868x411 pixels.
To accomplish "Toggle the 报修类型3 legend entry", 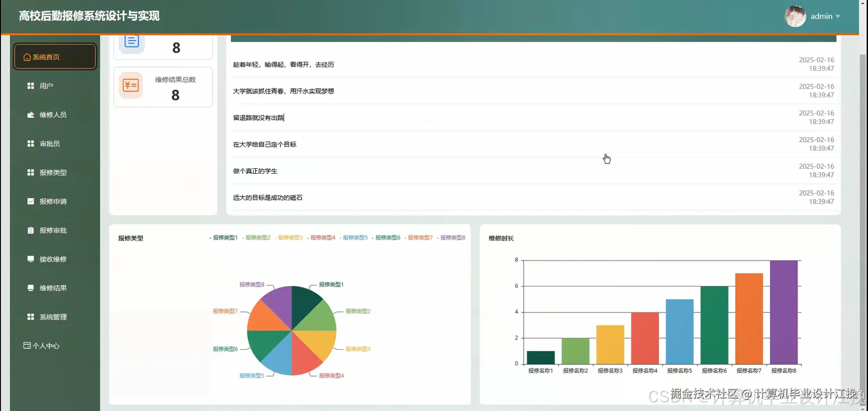I will pos(289,238).
